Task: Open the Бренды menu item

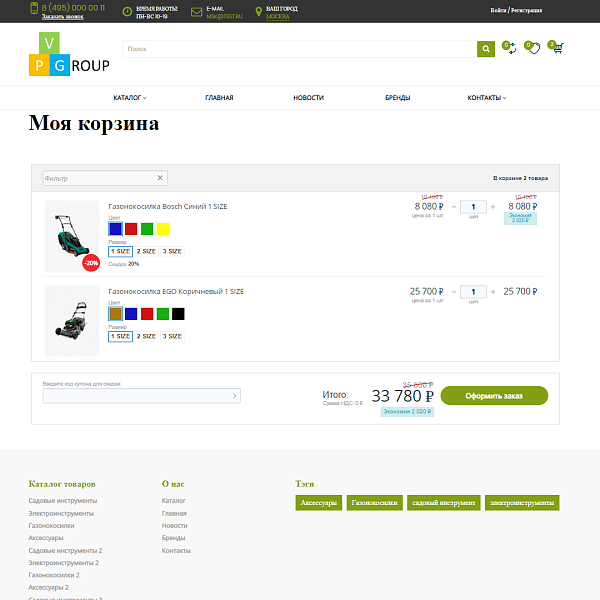Action: [397, 98]
